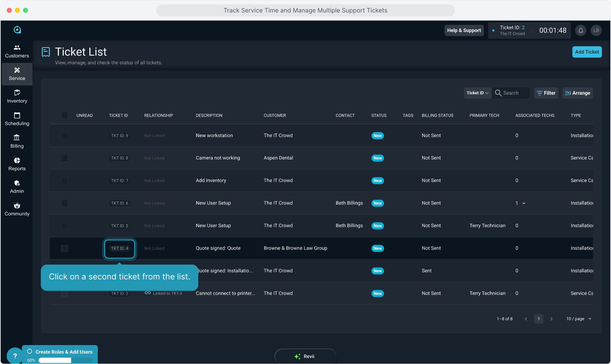Tick the select-all checkbox in header

(x=64, y=116)
